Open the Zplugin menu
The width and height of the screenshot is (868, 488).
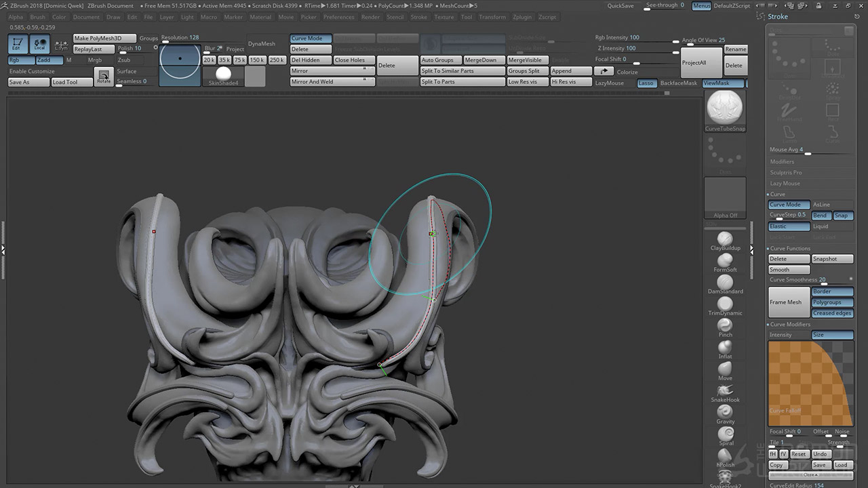522,17
